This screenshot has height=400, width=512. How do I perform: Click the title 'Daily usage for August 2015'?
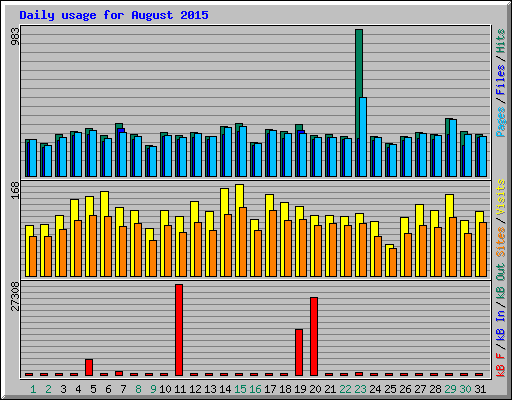(x=114, y=15)
